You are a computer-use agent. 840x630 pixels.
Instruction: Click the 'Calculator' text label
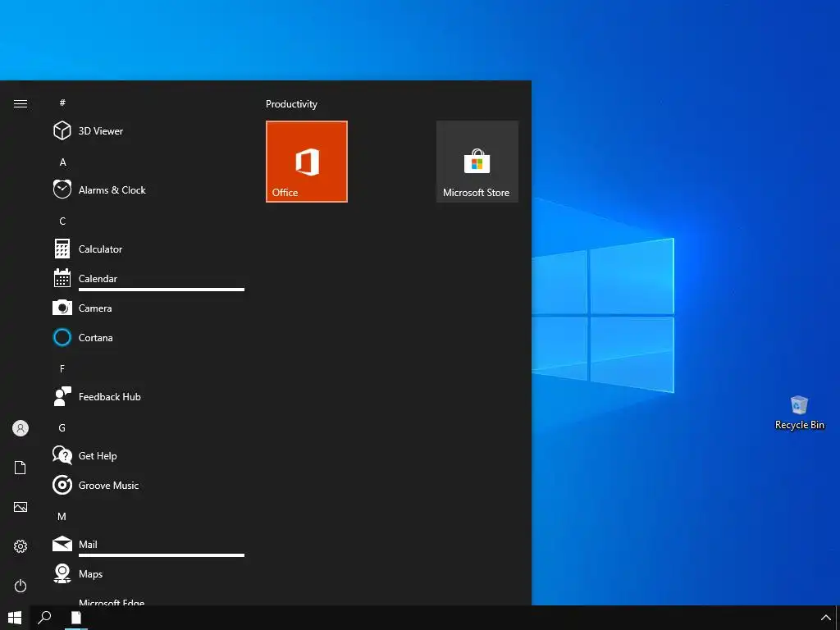(x=100, y=249)
